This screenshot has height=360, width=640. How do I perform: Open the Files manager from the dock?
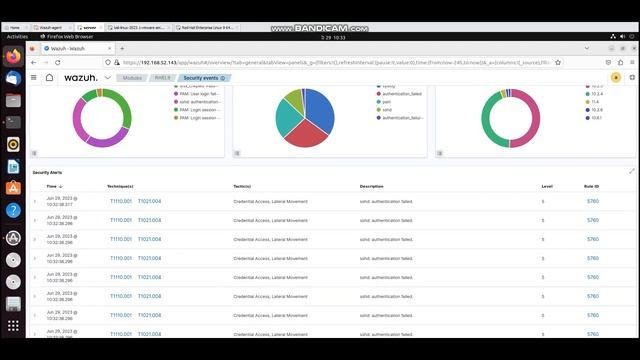pos(13,100)
